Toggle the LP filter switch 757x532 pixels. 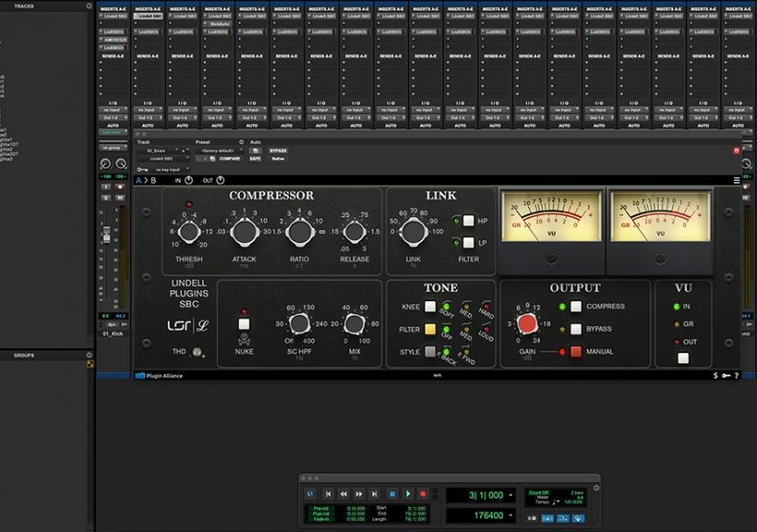click(x=469, y=242)
